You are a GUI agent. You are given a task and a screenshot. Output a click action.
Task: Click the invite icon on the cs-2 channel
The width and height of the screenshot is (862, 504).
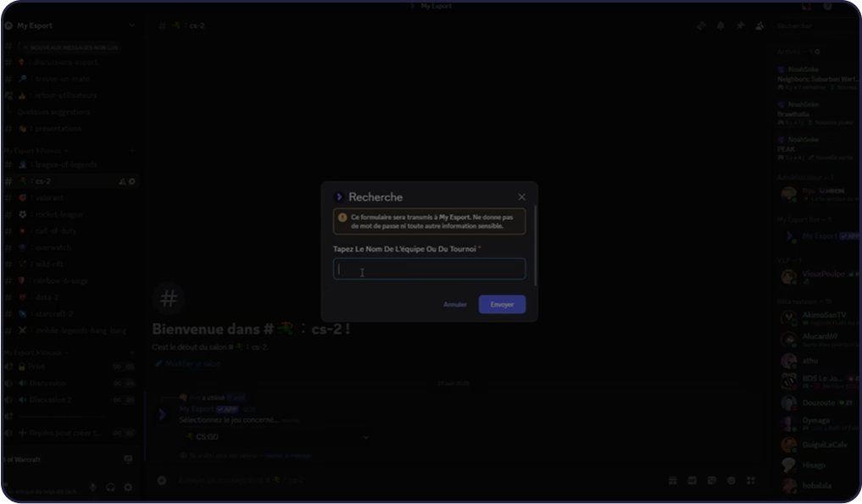[121, 181]
